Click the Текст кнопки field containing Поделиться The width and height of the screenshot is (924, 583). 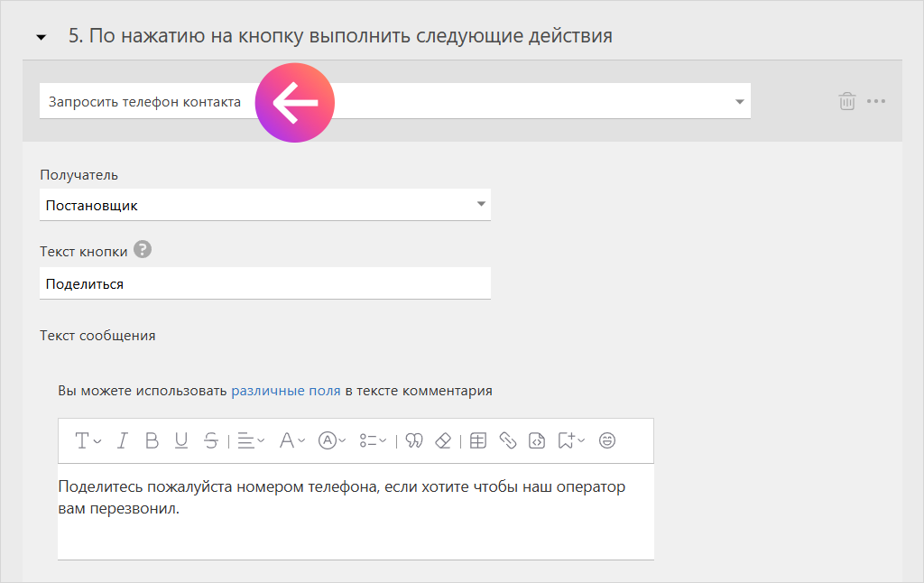tap(265, 283)
